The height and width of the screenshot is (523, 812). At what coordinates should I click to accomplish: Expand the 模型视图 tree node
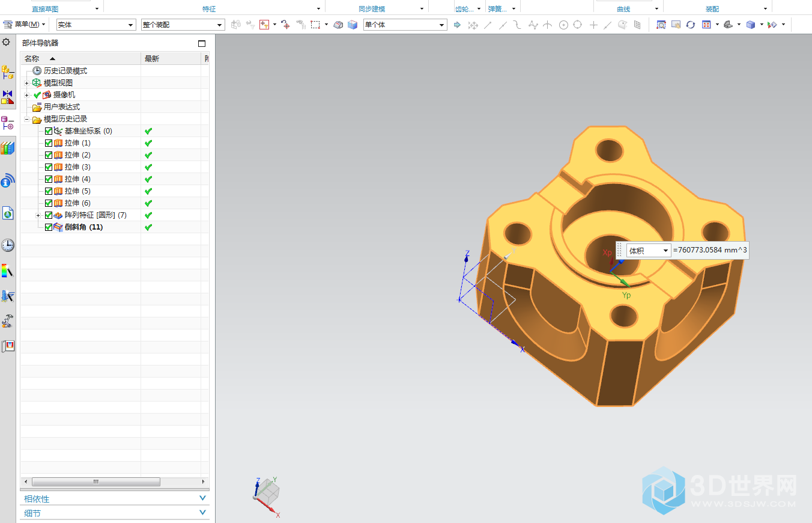26,83
